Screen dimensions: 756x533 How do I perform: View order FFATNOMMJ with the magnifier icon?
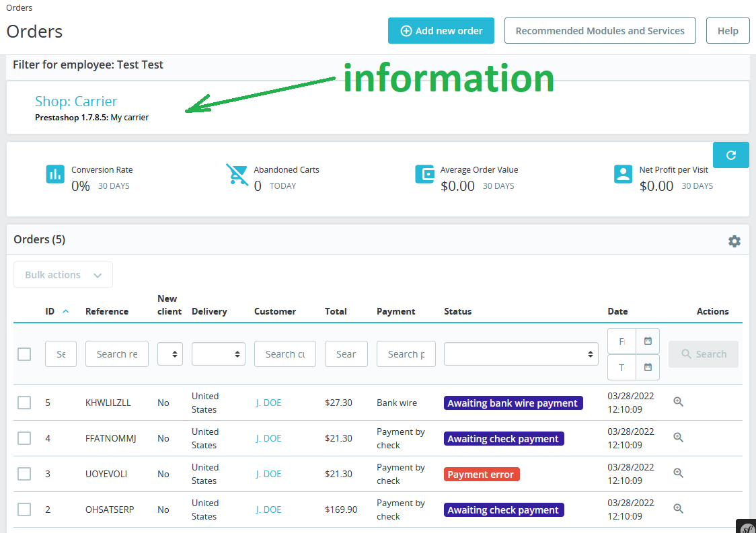(678, 438)
